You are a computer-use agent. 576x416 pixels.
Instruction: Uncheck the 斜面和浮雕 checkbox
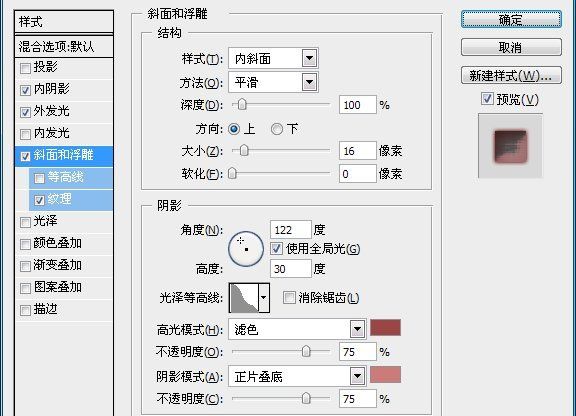[x=25, y=156]
